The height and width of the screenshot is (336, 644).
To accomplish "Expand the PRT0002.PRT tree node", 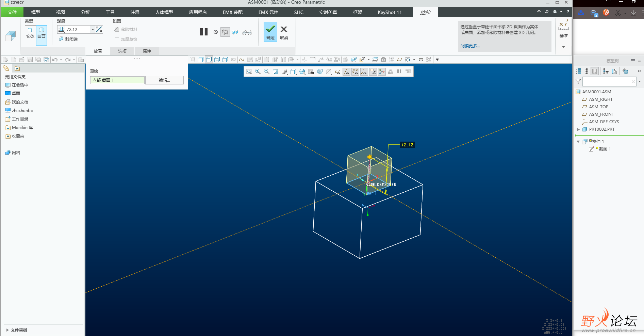I will pos(578,129).
